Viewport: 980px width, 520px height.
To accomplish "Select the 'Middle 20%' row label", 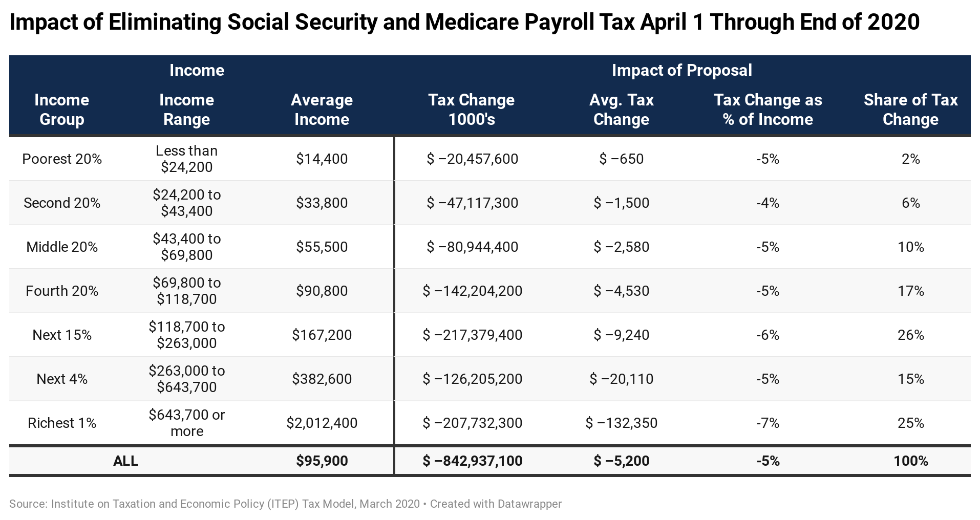I will point(62,247).
